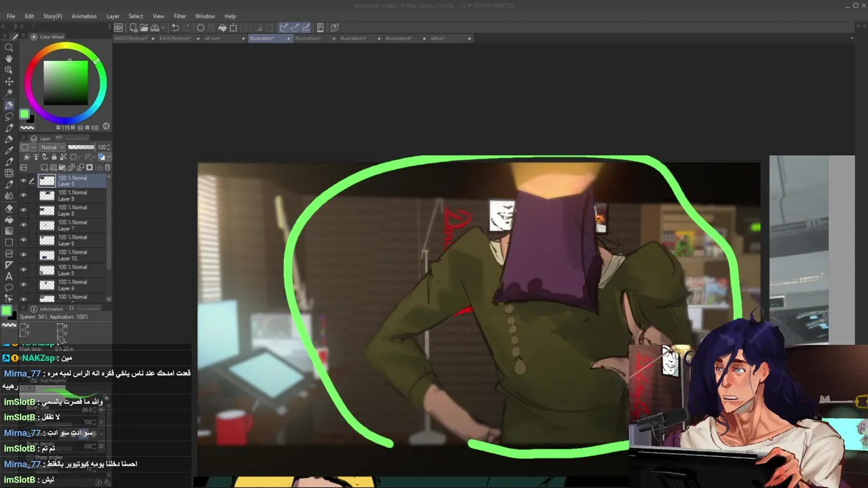Select the Operation object cube tool

pos(9,70)
